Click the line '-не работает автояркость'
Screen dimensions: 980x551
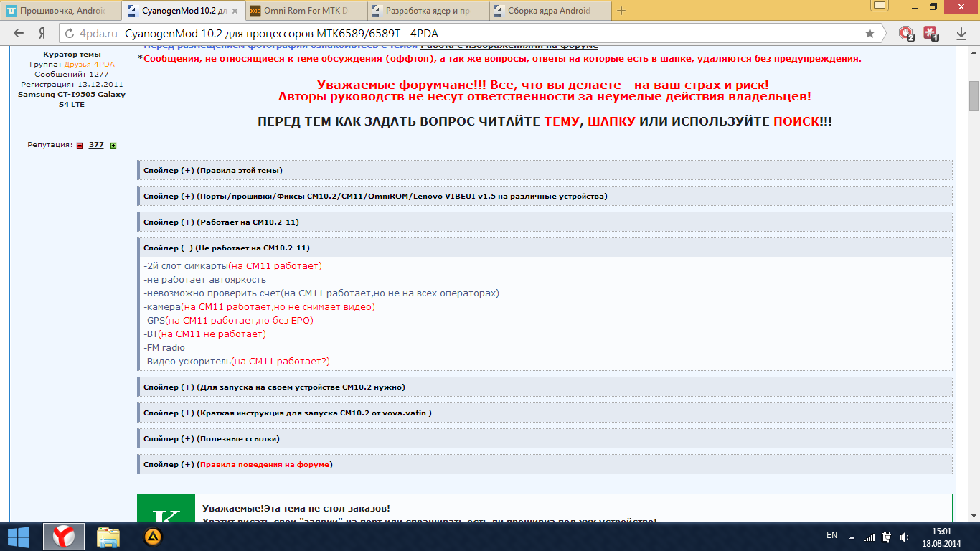[x=205, y=279]
